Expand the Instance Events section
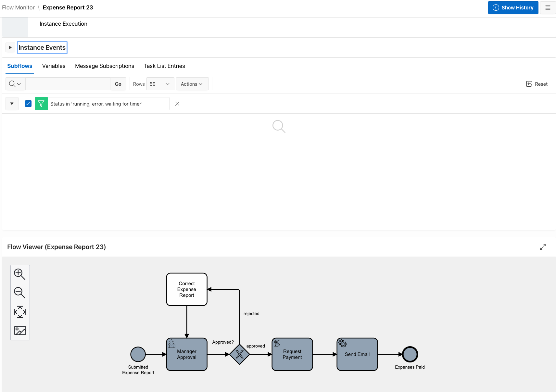Image resolution: width=556 pixels, height=392 pixels. 10,47
